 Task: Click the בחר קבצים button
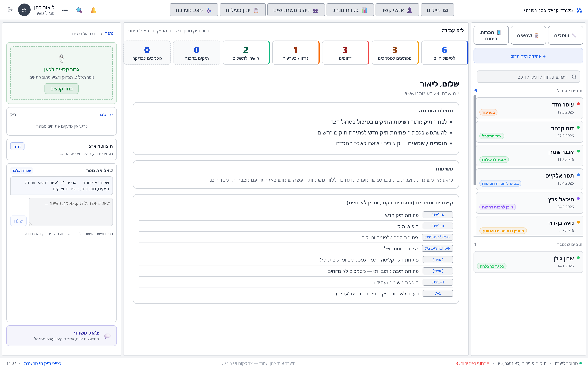pyautogui.click(x=61, y=89)
